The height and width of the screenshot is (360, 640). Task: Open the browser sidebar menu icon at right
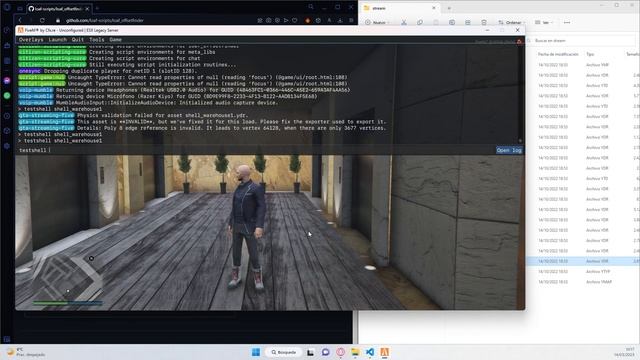(x=351, y=20)
